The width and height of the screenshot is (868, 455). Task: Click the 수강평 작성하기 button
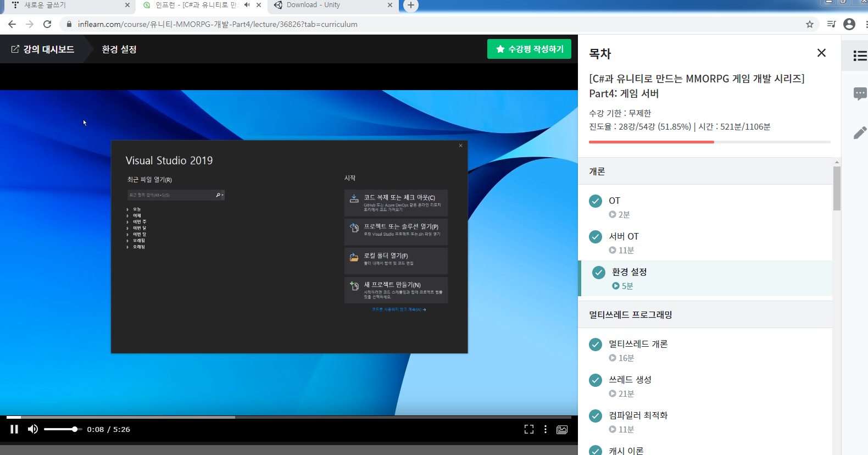[529, 49]
